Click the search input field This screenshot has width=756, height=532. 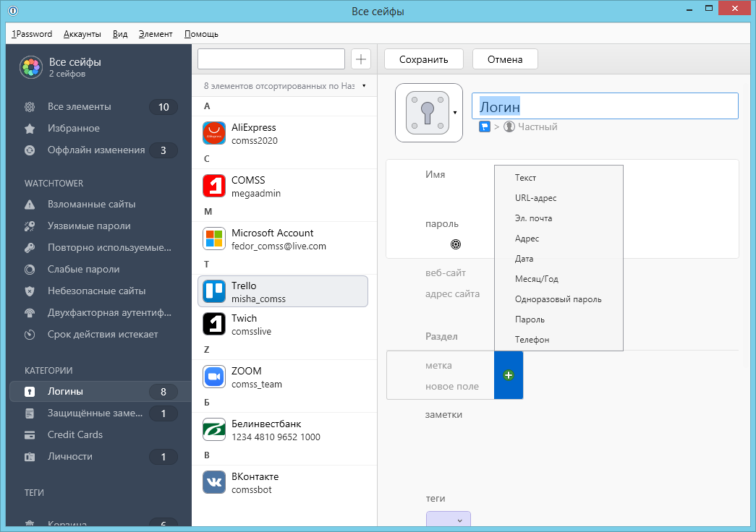pos(271,59)
